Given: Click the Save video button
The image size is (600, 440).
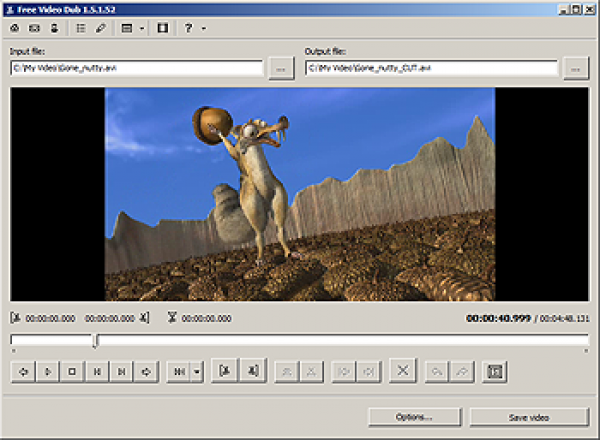Looking at the screenshot, I should coord(529,416).
